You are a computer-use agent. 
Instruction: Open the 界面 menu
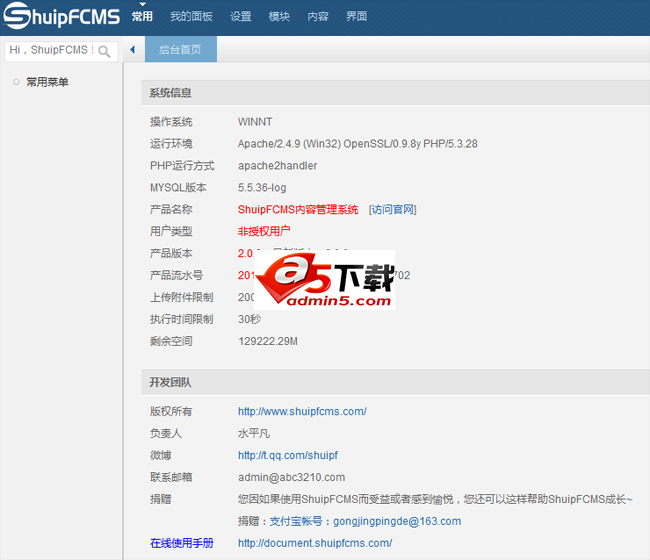coord(357,16)
